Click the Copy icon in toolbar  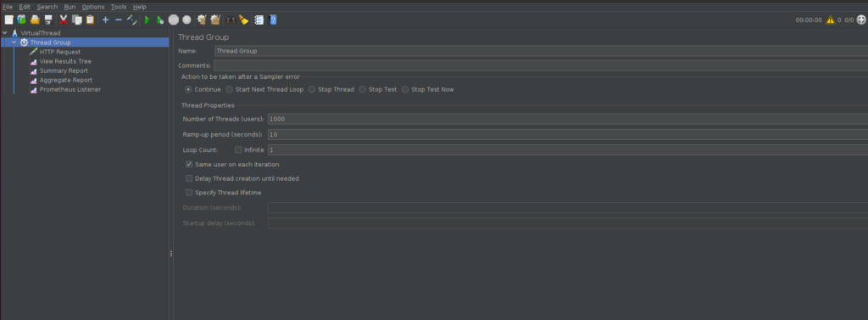coord(77,20)
